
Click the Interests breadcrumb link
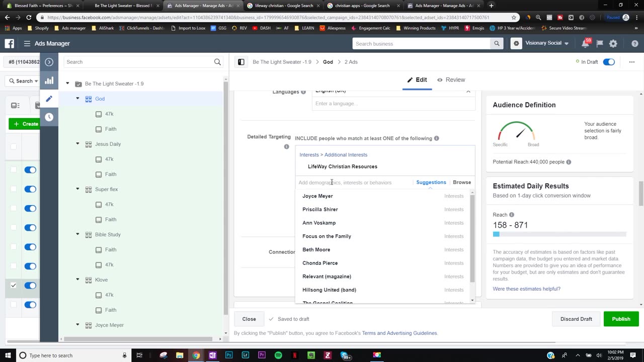309,155
